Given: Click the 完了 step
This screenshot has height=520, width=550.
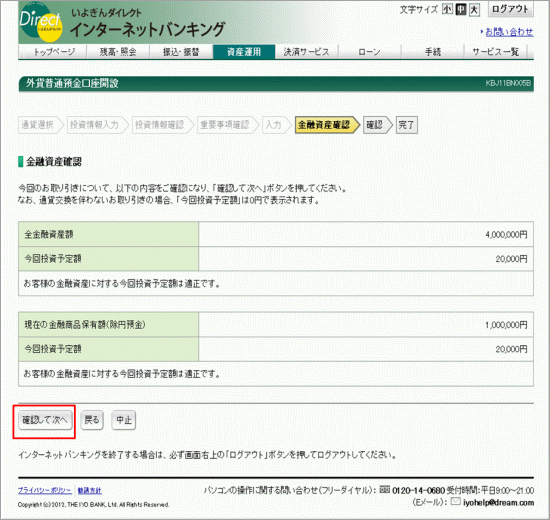Looking at the screenshot, I should [407, 125].
